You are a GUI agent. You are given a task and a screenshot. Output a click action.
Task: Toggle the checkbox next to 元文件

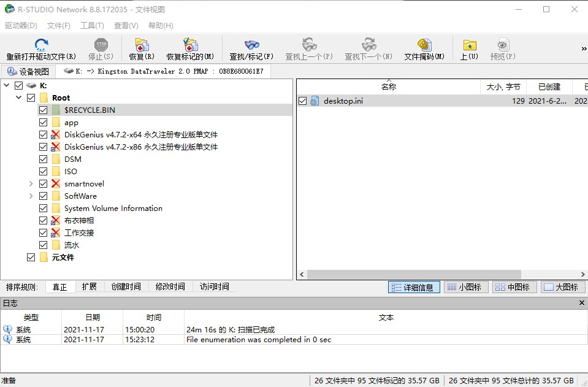pos(31,256)
